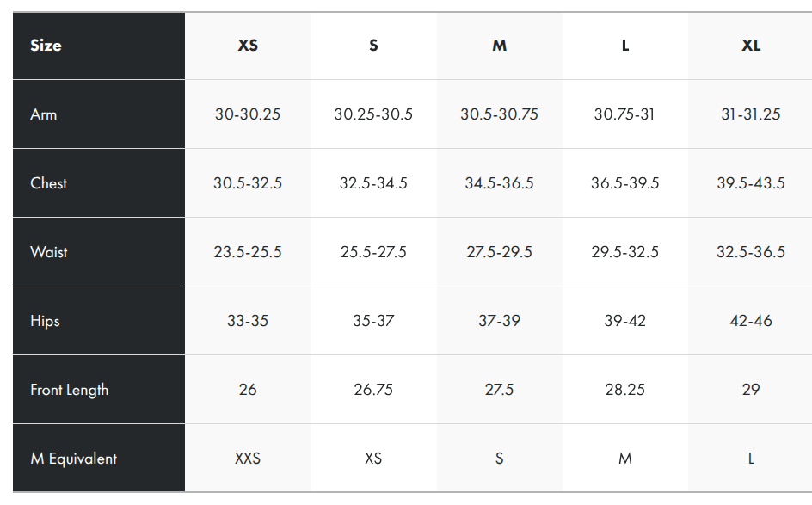Select the M Equivalent row label
This screenshot has width=812, height=505.
[73, 459]
